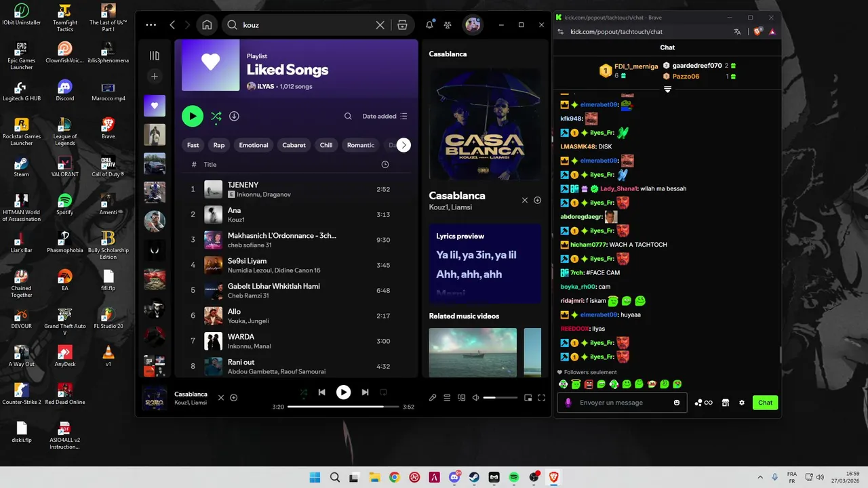Open Kouz1, Liamsi link in side panel
Viewport: 868px width, 488px height.
(x=450, y=207)
